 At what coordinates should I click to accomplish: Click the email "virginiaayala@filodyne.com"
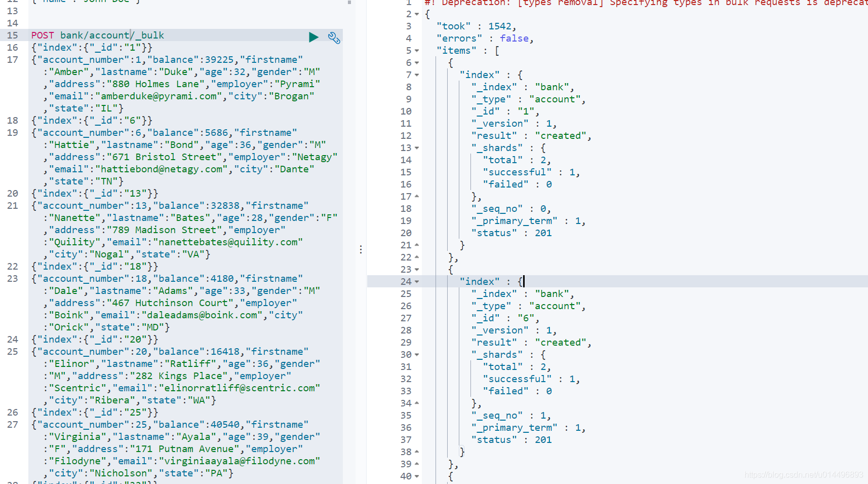click(x=240, y=461)
